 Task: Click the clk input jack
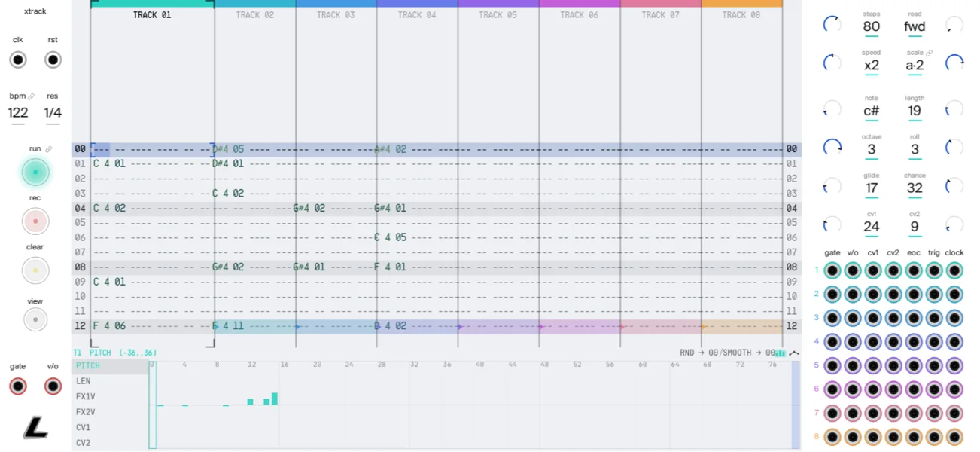[x=18, y=60]
